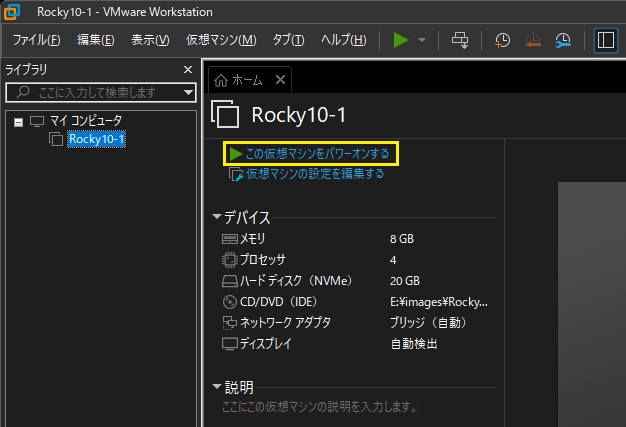Open the 仮想マシン(M) menu
This screenshot has height=427, width=626.
pyautogui.click(x=221, y=40)
